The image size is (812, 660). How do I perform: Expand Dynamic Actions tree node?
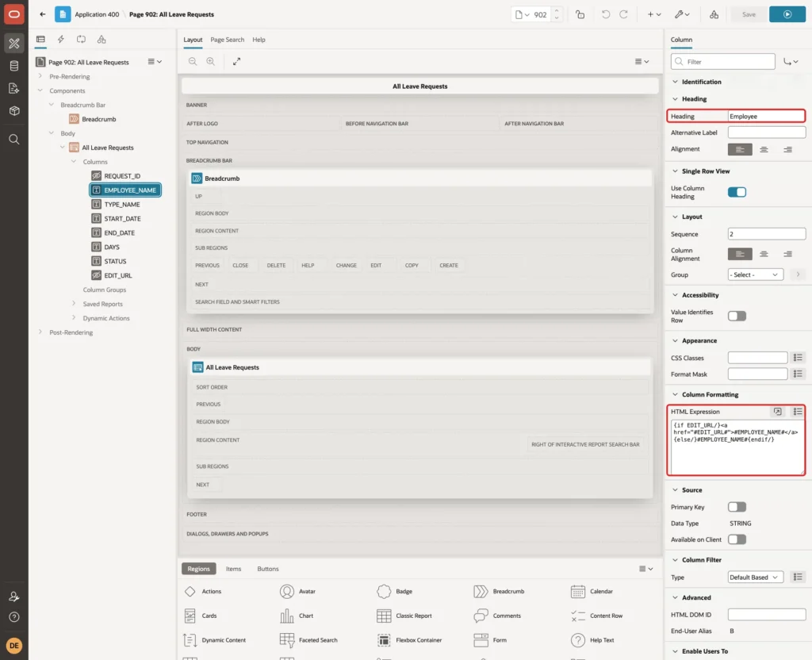pyautogui.click(x=74, y=317)
